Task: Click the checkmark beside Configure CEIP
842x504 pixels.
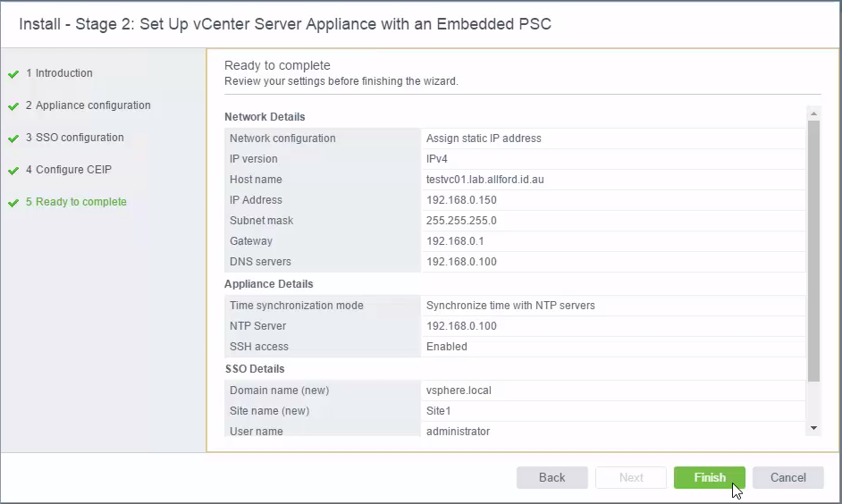Action: pos(13,171)
